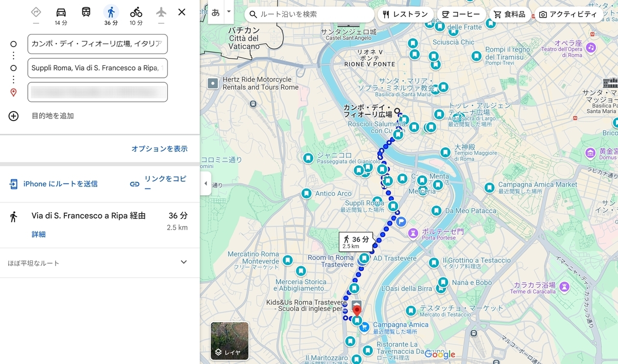This screenshot has width=618, height=364.
Task: Open the Merceria Storica marker
Action: pos(301,271)
